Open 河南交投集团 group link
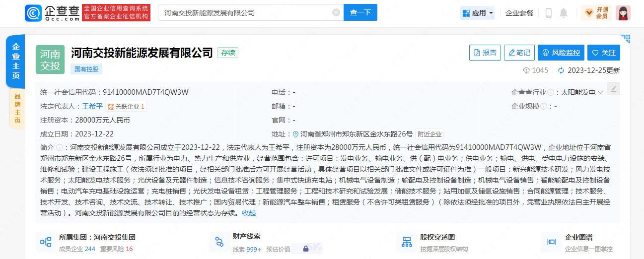This screenshot has height=259, width=644. coord(115,237)
